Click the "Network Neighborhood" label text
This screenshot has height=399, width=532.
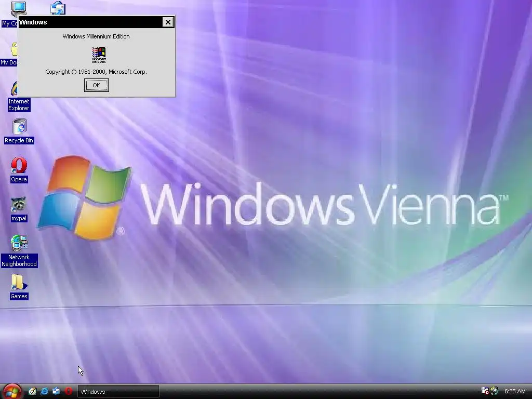(19, 261)
